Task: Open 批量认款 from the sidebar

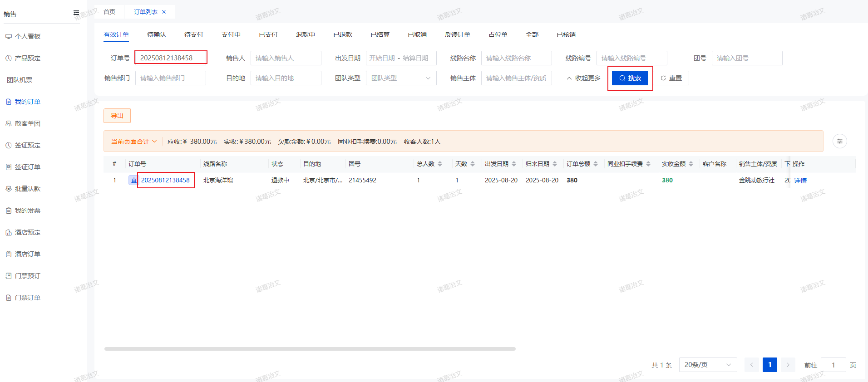Action: pos(27,189)
